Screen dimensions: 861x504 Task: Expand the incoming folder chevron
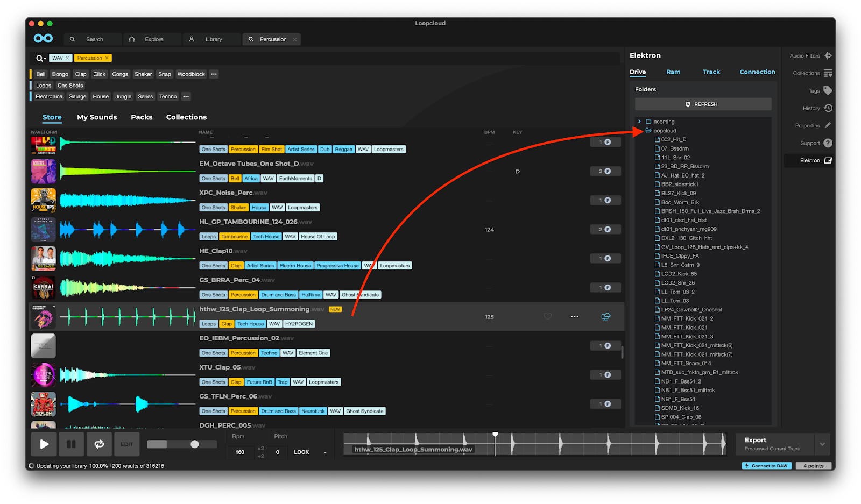639,122
